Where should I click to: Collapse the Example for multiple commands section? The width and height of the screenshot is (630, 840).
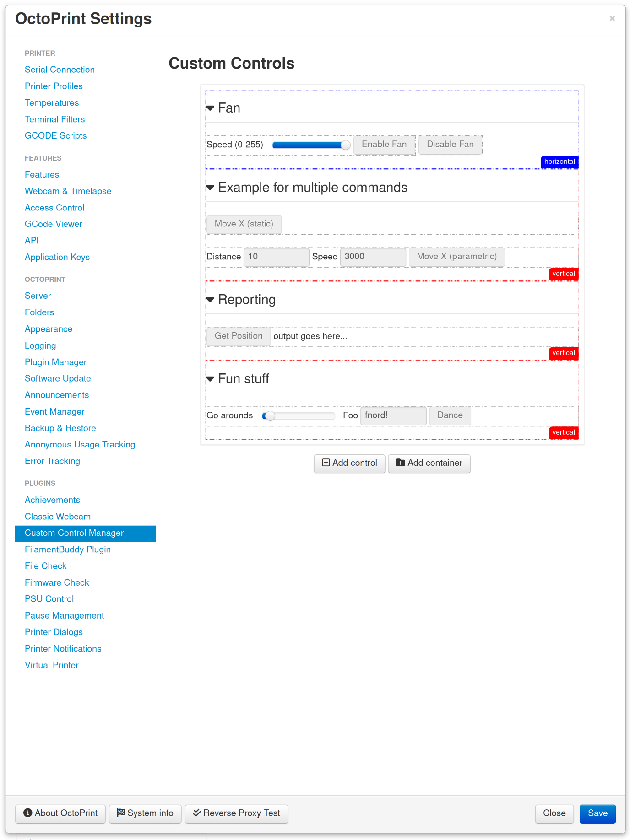pos(211,188)
